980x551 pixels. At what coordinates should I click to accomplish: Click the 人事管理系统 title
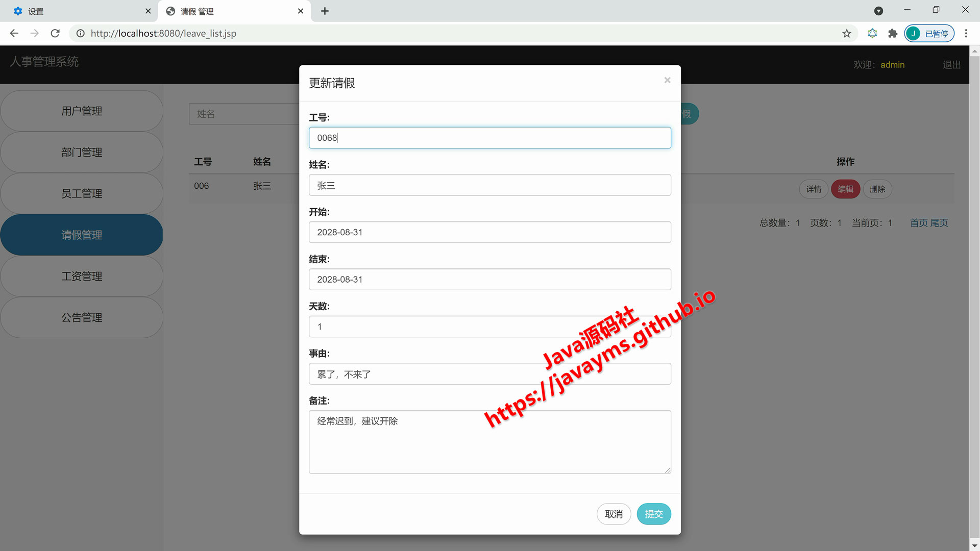44,62
